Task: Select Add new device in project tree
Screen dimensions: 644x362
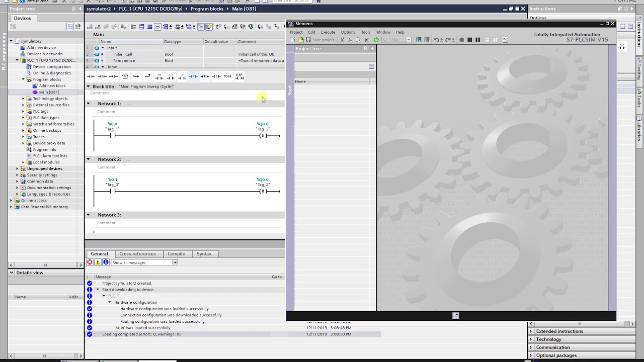Action: coord(41,48)
